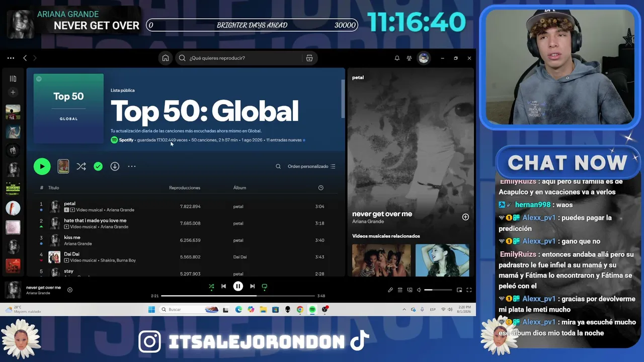Open Google Chrome from taskbar
644x362 pixels.
300,310
